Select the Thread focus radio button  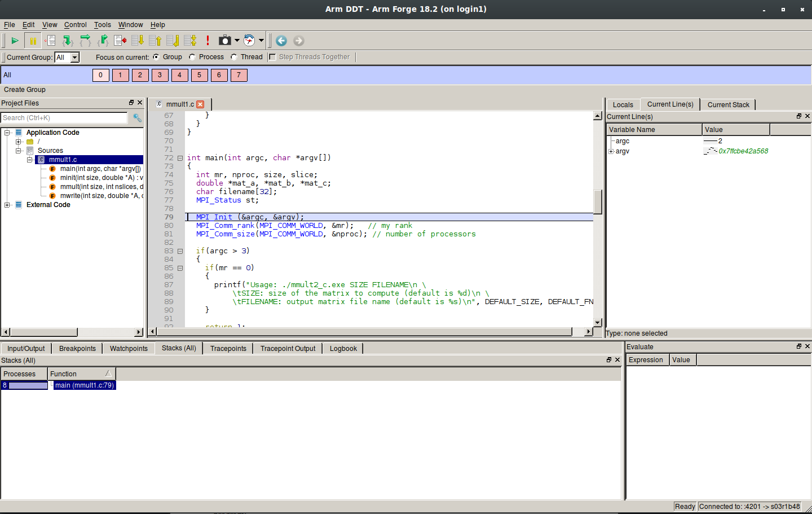[x=234, y=57]
